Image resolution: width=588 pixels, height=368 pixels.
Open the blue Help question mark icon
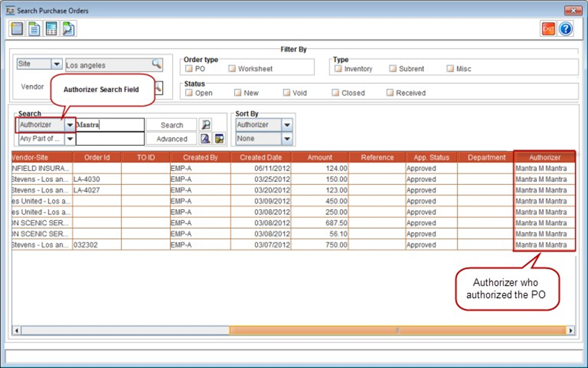pyautogui.click(x=566, y=29)
